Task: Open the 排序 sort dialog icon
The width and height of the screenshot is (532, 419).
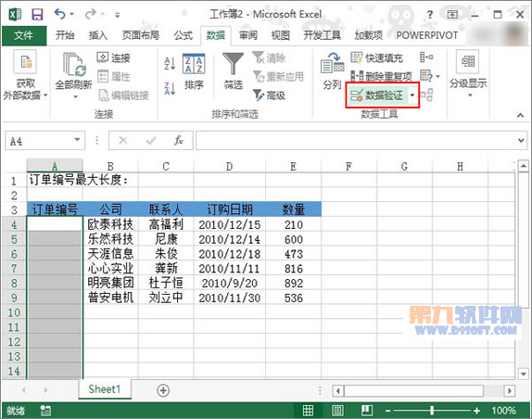Action: coord(194,63)
